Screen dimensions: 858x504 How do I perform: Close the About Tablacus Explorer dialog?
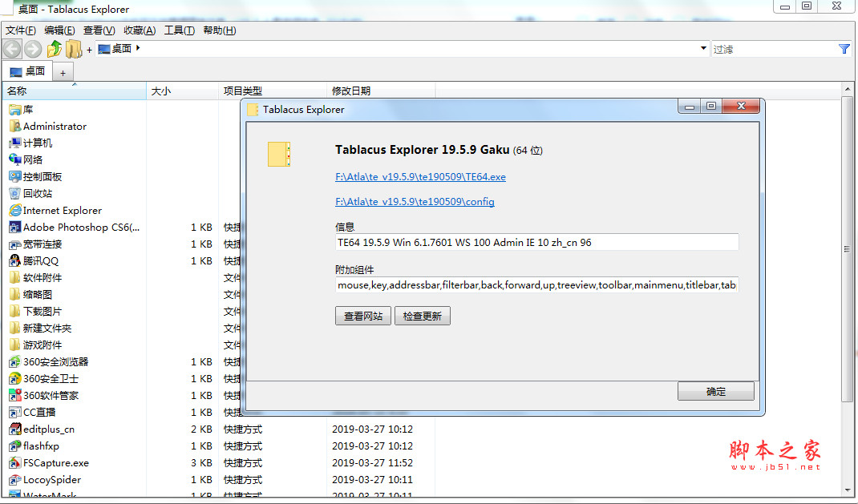pos(741,106)
